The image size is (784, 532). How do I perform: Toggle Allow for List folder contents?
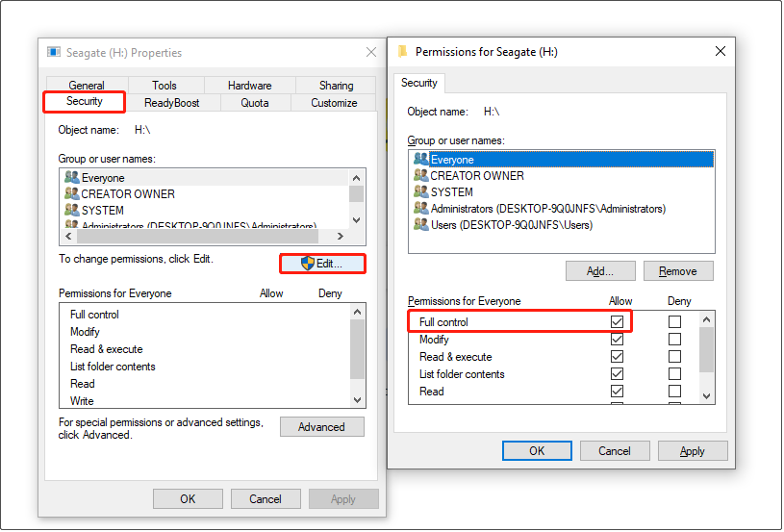pyautogui.click(x=617, y=373)
